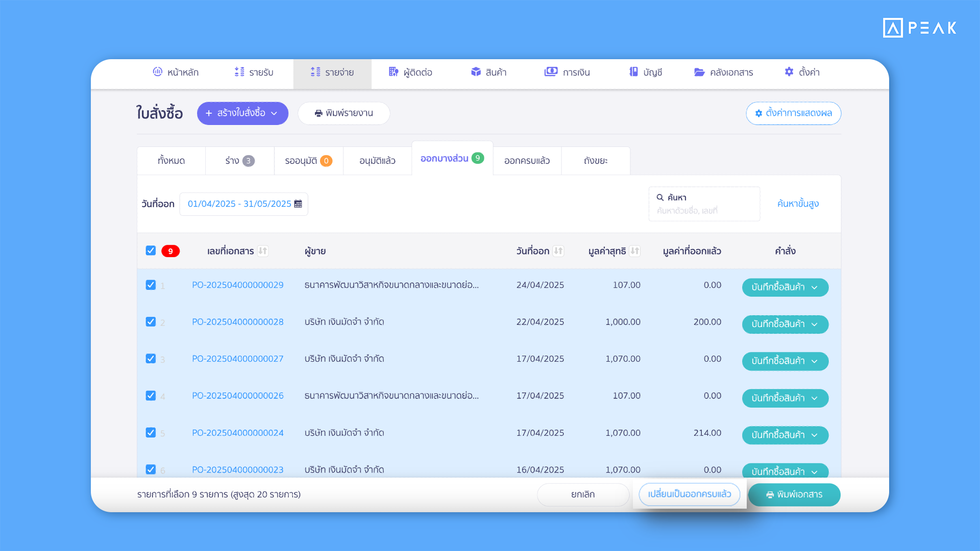Open document PO-202504000000027
Screen dimensions: 980x551
(238, 359)
